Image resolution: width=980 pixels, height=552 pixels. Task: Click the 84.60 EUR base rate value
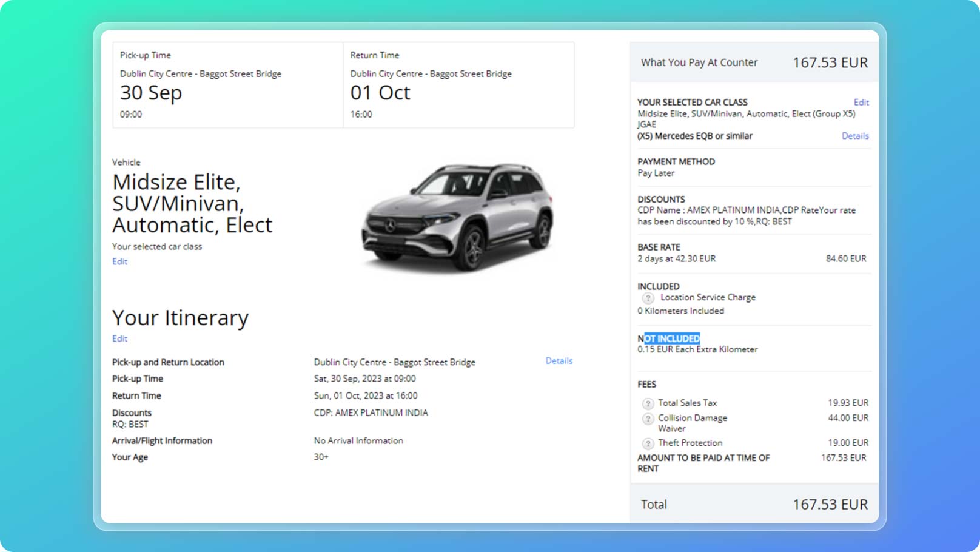pyautogui.click(x=846, y=258)
